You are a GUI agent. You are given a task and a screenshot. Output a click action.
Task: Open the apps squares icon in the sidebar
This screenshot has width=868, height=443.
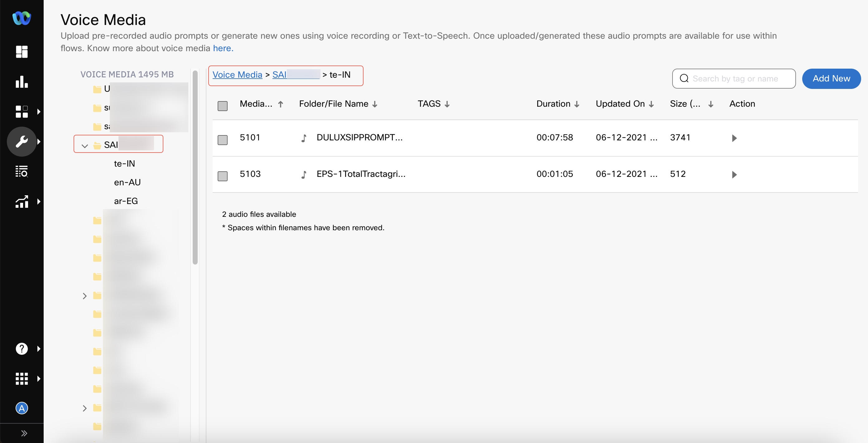pyautogui.click(x=22, y=112)
